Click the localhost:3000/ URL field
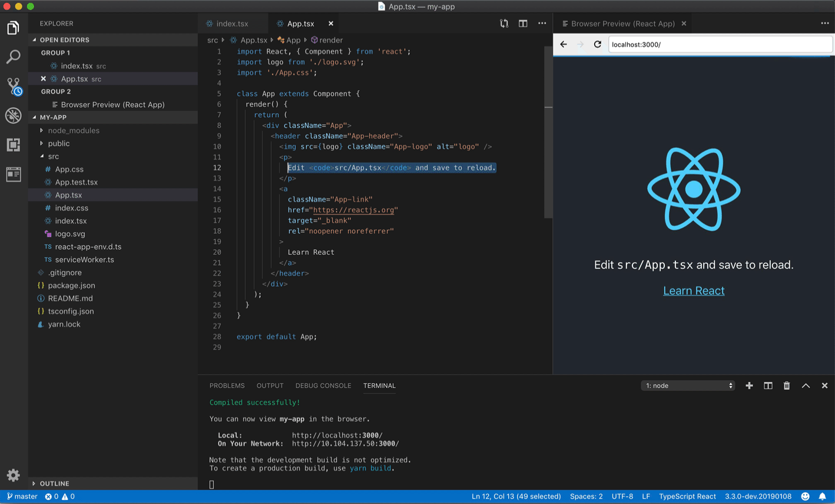The height and width of the screenshot is (504, 835). [x=720, y=44]
